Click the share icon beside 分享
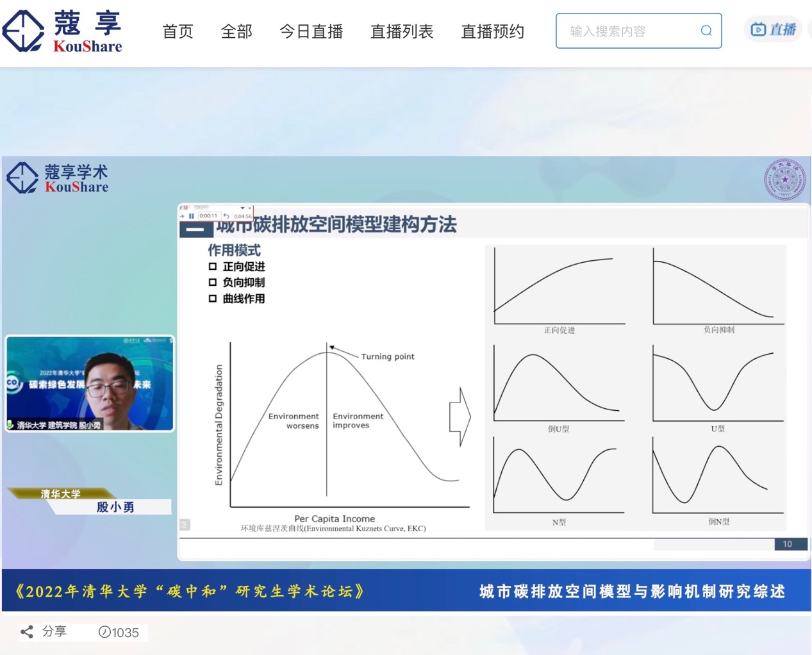This screenshot has height=655, width=812. (26, 631)
